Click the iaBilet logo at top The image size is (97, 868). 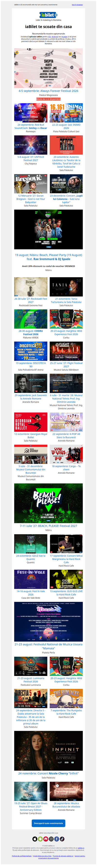pyautogui.click(x=48, y=15)
